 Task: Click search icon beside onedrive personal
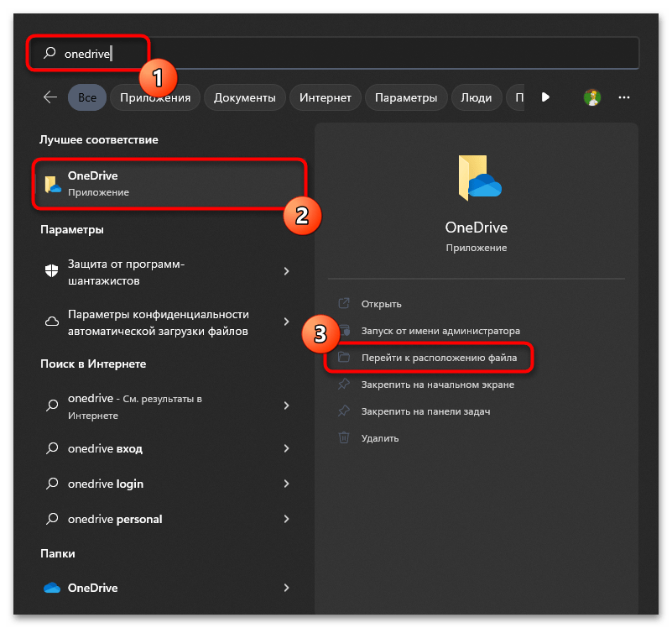point(52,519)
